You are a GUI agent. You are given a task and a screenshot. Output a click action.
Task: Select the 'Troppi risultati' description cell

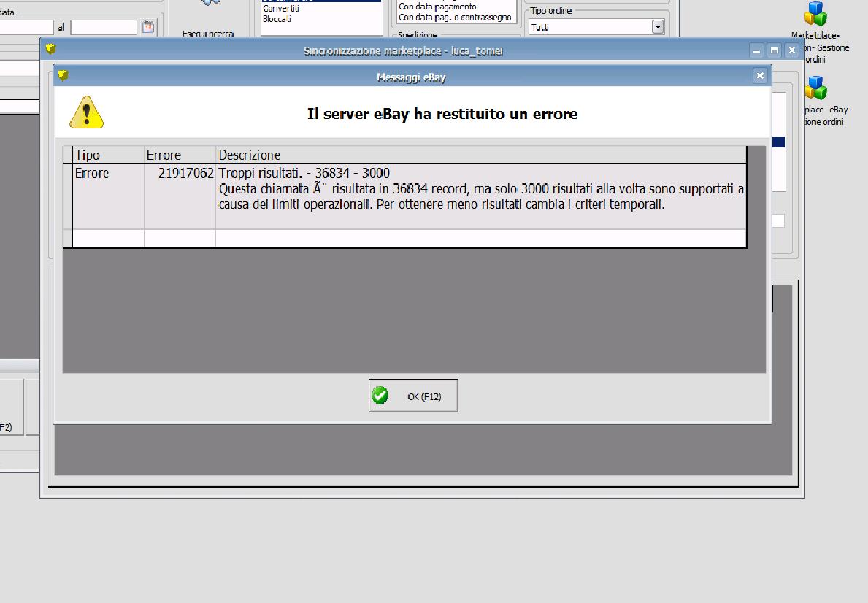(x=481, y=196)
